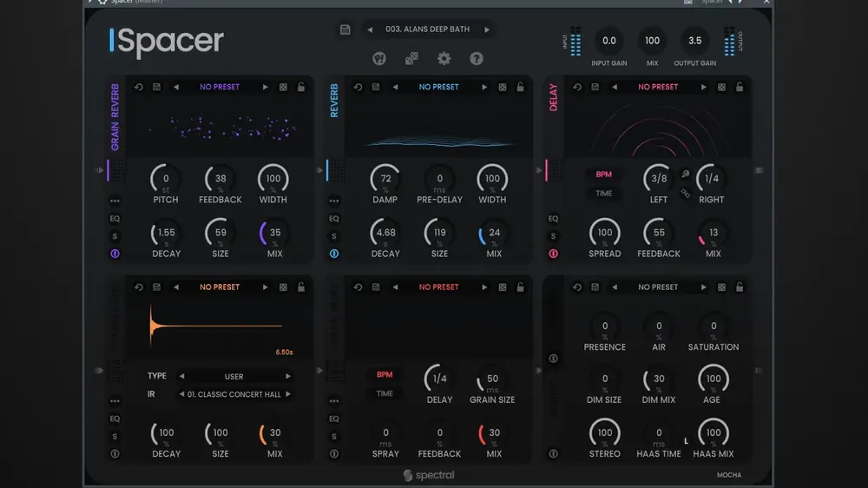Screen dimensions: 868x488
Task: Randomize the Presence/Air utility module
Action: point(721,287)
